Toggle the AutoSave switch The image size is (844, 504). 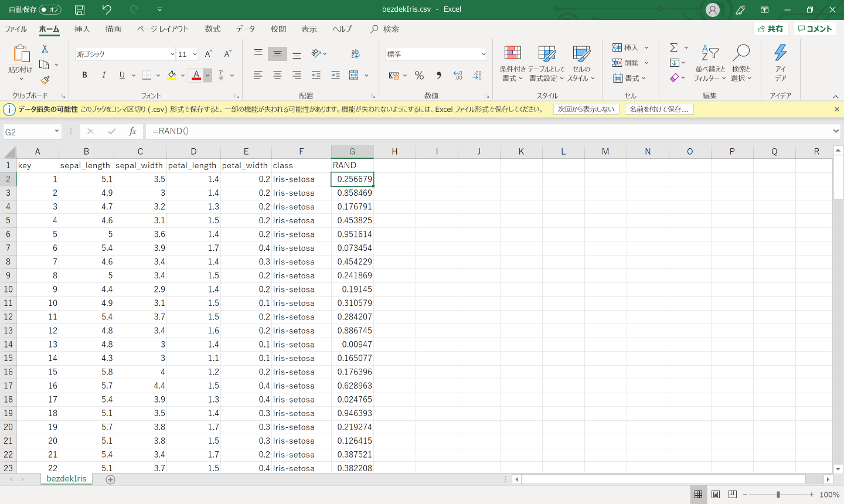[x=50, y=9]
